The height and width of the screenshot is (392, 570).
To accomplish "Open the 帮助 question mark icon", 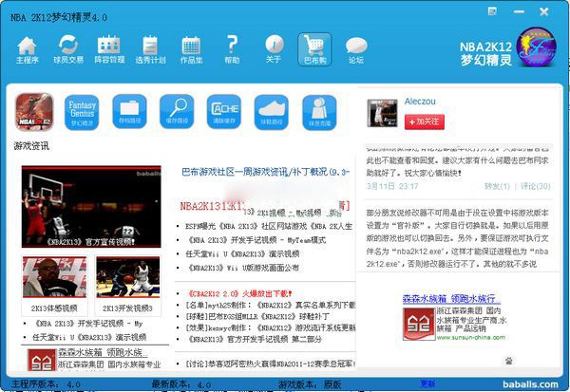I will [232, 50].
